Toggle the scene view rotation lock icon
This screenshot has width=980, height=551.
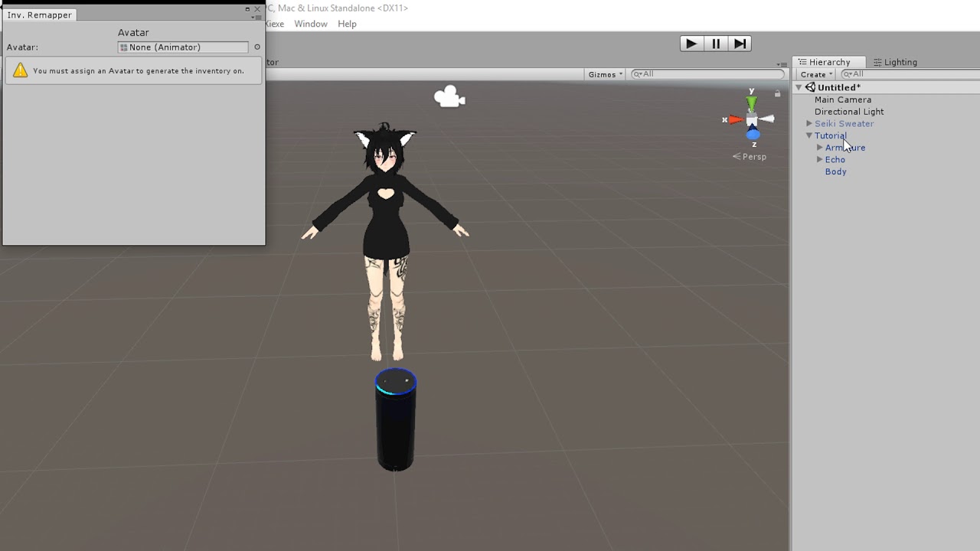pos(777,93)
